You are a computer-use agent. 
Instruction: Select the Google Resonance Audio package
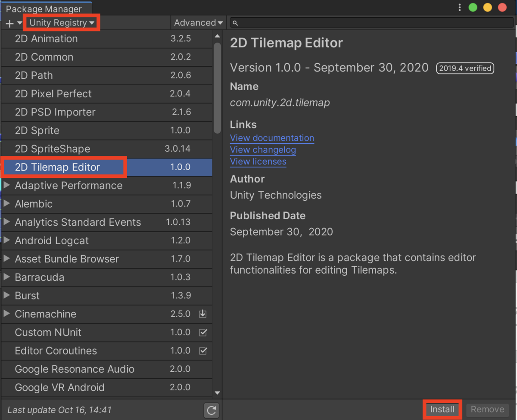coord(107,369)
